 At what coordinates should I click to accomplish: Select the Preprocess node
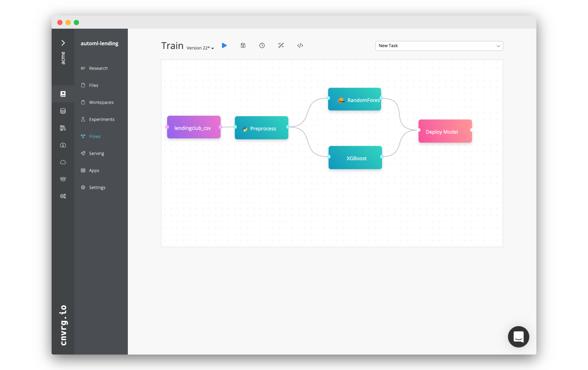(x=261, y=128)
